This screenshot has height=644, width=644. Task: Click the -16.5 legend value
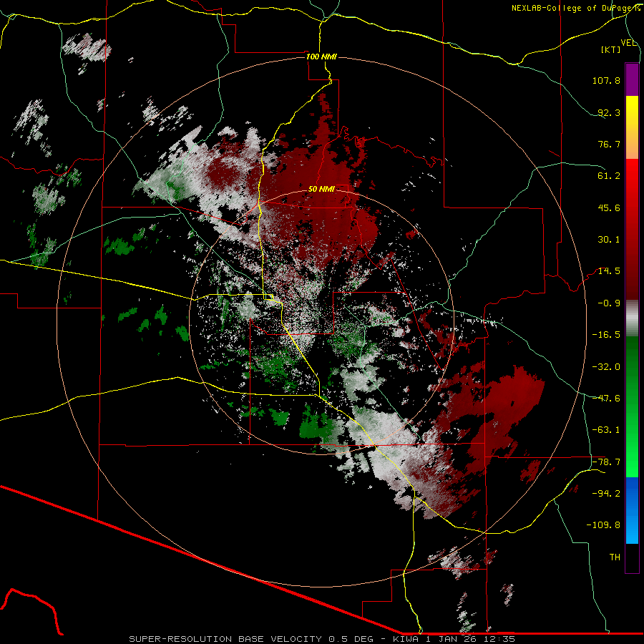pyautogui.click(x=606, y=335)
